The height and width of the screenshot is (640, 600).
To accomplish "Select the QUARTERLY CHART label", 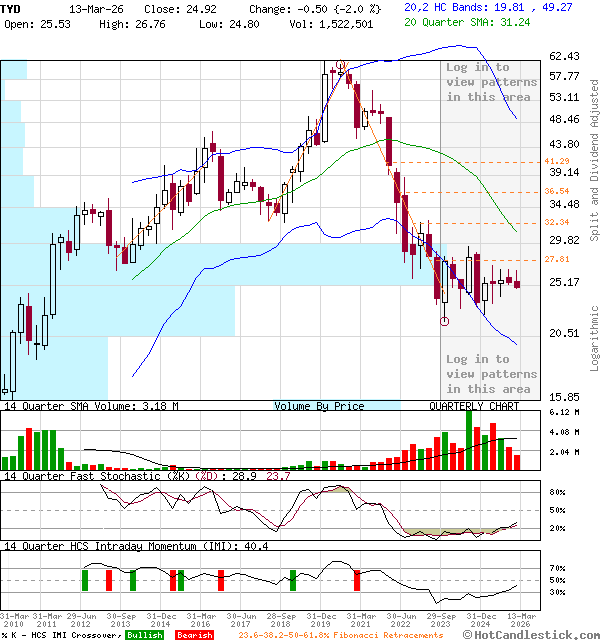I will 474,406.
